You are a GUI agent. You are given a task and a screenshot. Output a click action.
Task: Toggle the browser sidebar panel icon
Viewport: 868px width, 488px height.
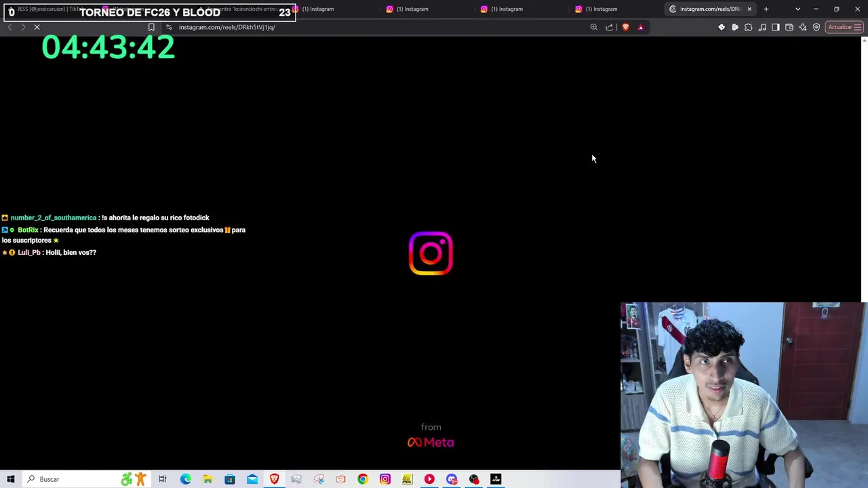776,27
